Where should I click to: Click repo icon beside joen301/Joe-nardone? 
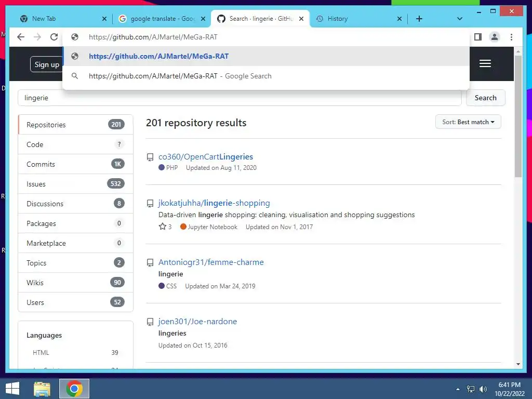(150, 322)
